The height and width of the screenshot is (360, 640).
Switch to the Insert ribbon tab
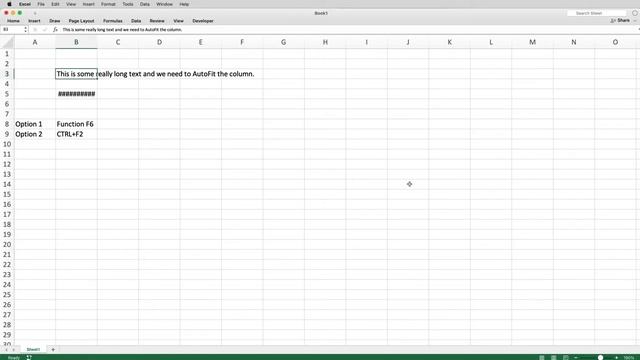pyautogui.click(x=34, y=21)
